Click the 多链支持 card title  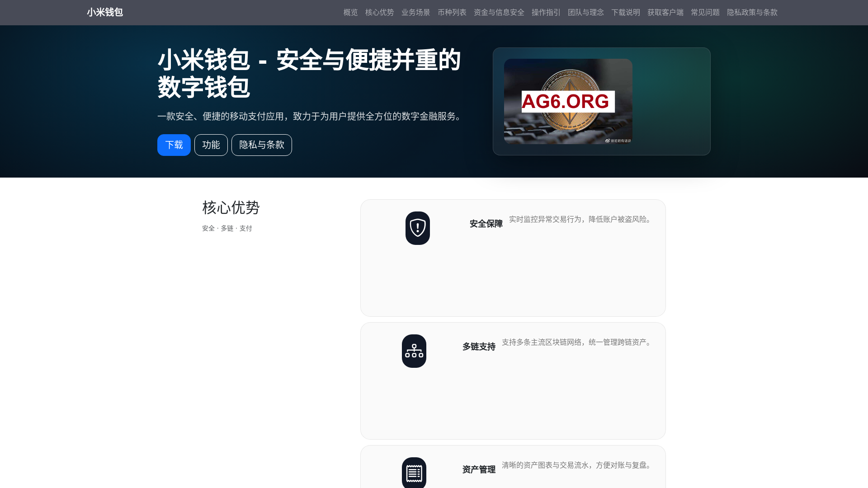(479, 347)
